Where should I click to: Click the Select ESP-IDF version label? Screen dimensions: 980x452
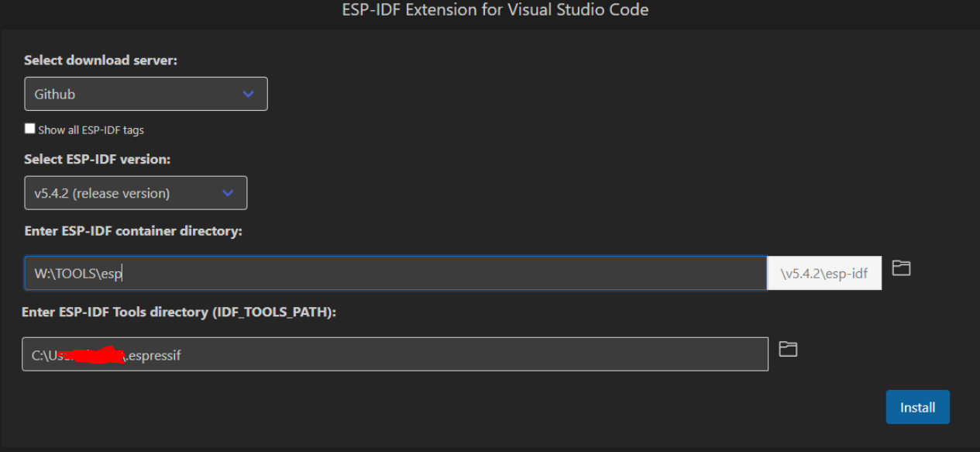pos(98,159)
